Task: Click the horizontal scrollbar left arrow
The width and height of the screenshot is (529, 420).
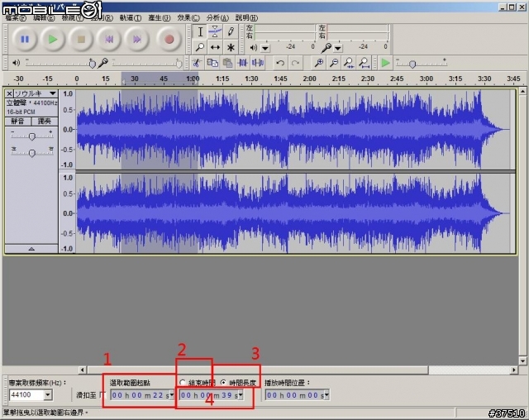Action: coord(83,370)
